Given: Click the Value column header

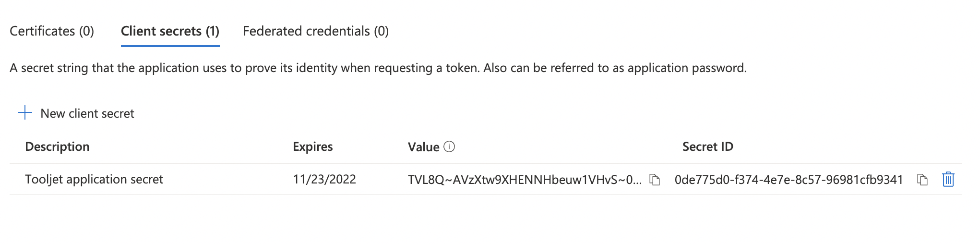Looking at the screenshot, I should (x=423, y=147).
